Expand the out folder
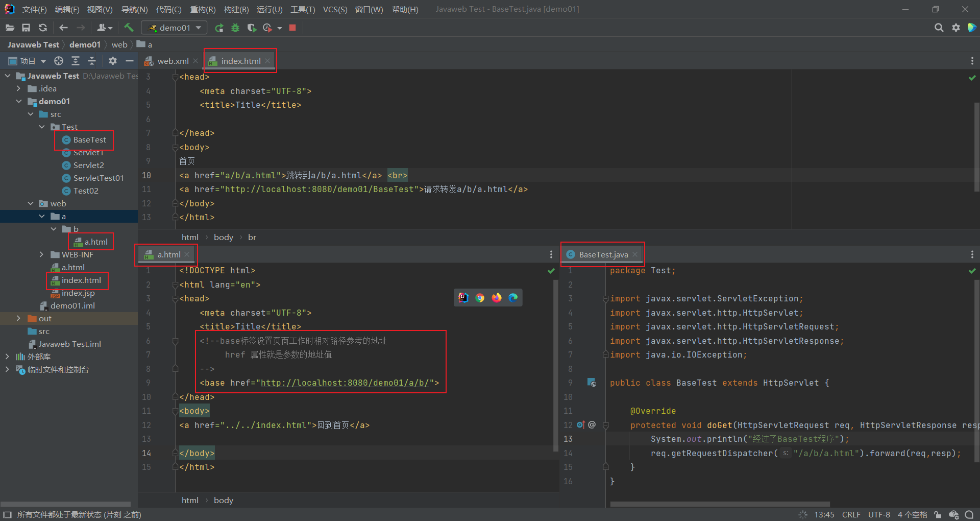The height and width of the screenshot is (521, 980). pyautogui.click(x=19, y=318)
